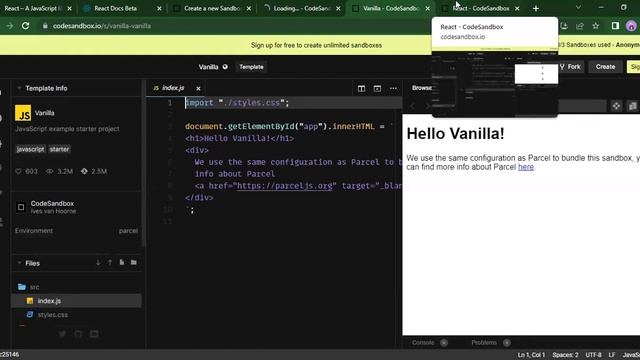The height and width of the screenshot is (360, 640).
Task: Click the split editor icon
Action: (361, 89)
